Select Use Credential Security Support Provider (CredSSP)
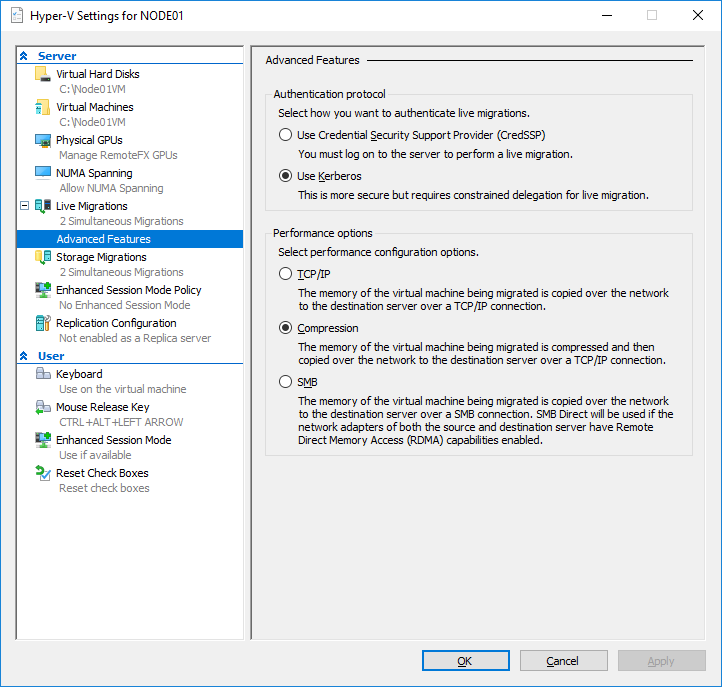The image size is (722, 687). click(285, 135)
